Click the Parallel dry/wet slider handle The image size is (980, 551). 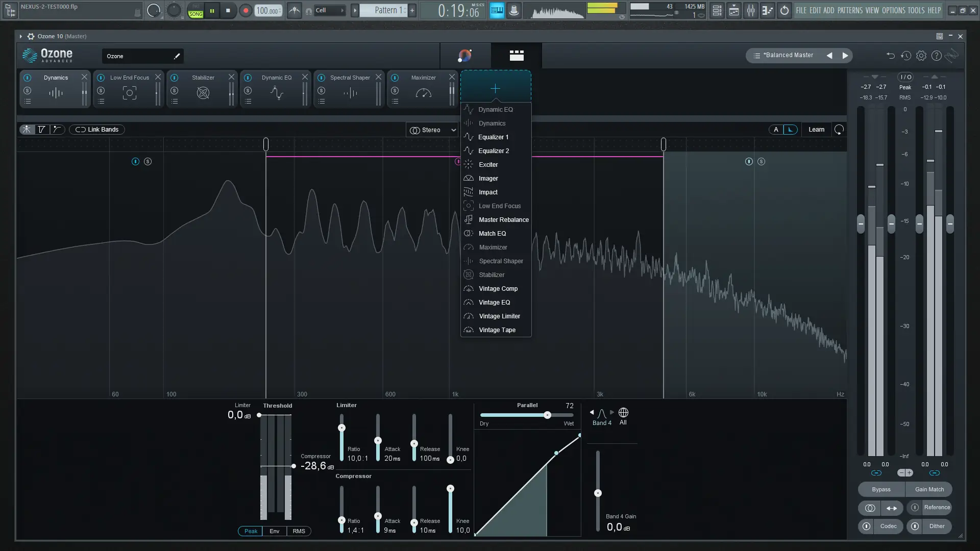[x=547, y=415]
